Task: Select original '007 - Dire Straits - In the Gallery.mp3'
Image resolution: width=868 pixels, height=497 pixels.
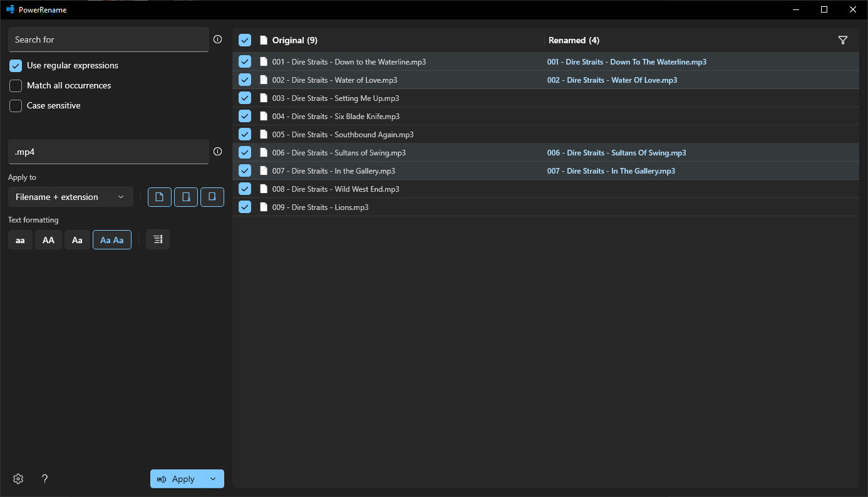Action: point(334,171)
